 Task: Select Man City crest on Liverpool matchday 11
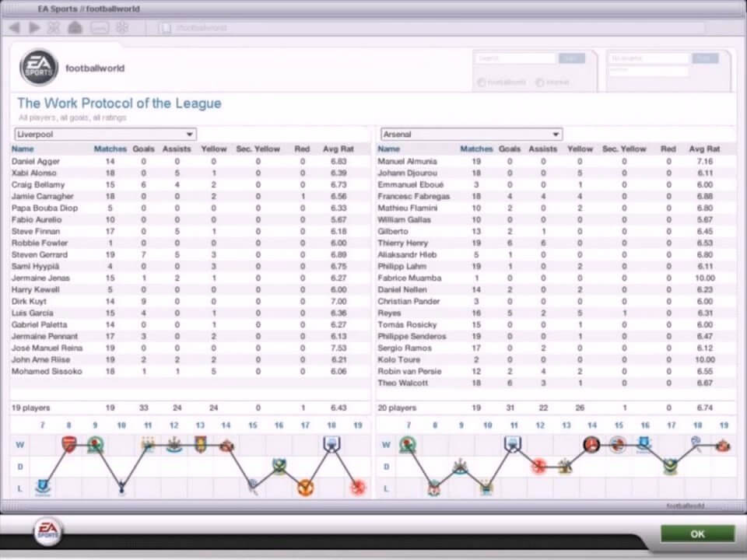(148, 445)
